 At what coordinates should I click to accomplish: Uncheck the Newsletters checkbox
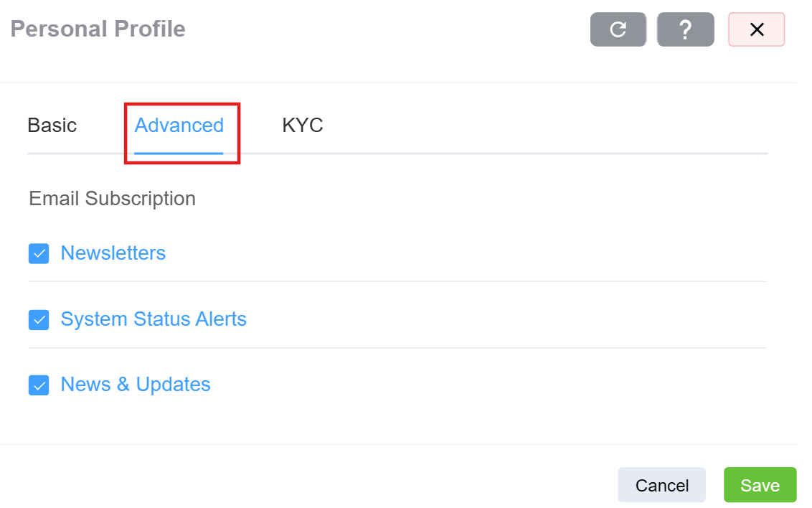coord(39,253)
